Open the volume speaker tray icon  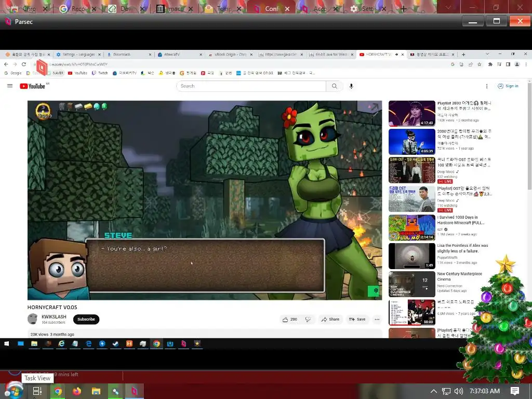click(458, 391)
